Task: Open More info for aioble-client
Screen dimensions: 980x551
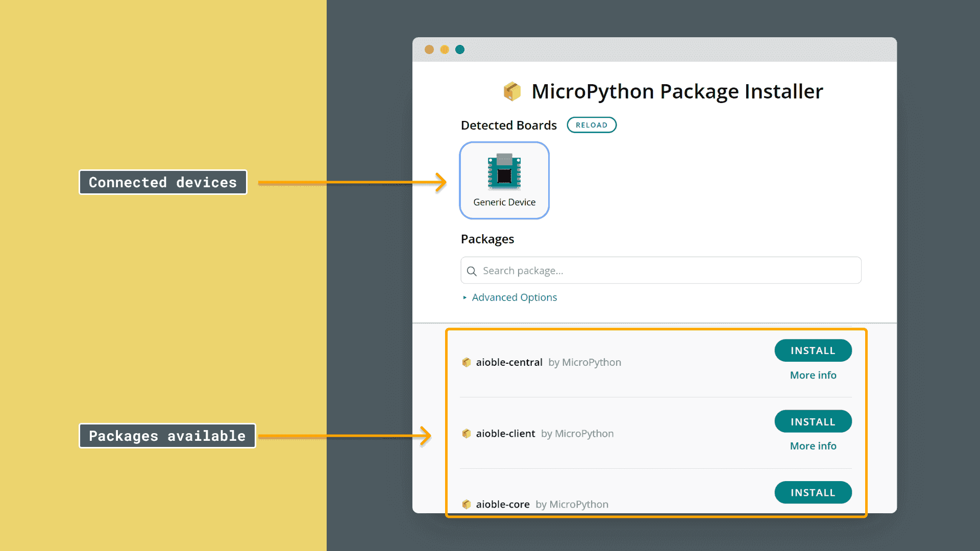Action: (x=813, y=445)
